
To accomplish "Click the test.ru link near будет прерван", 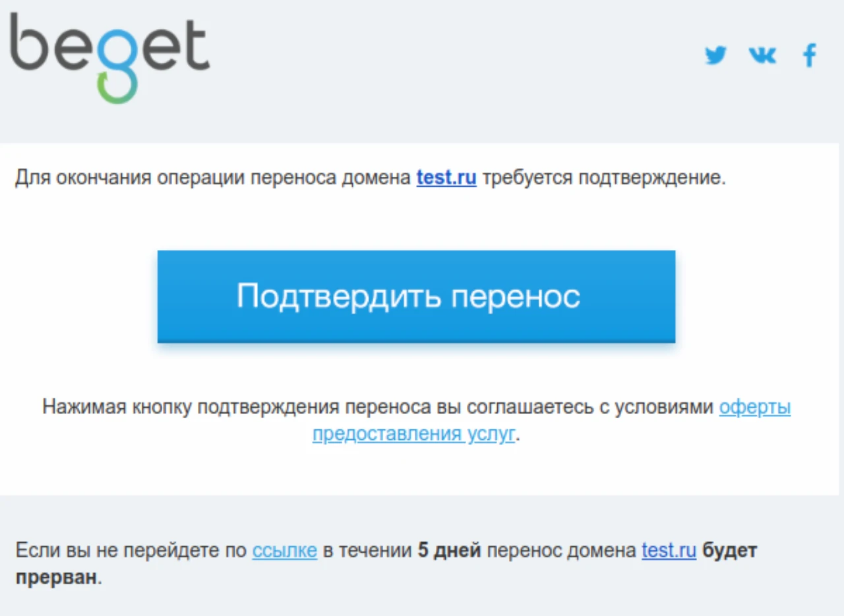I will [669, 550].
